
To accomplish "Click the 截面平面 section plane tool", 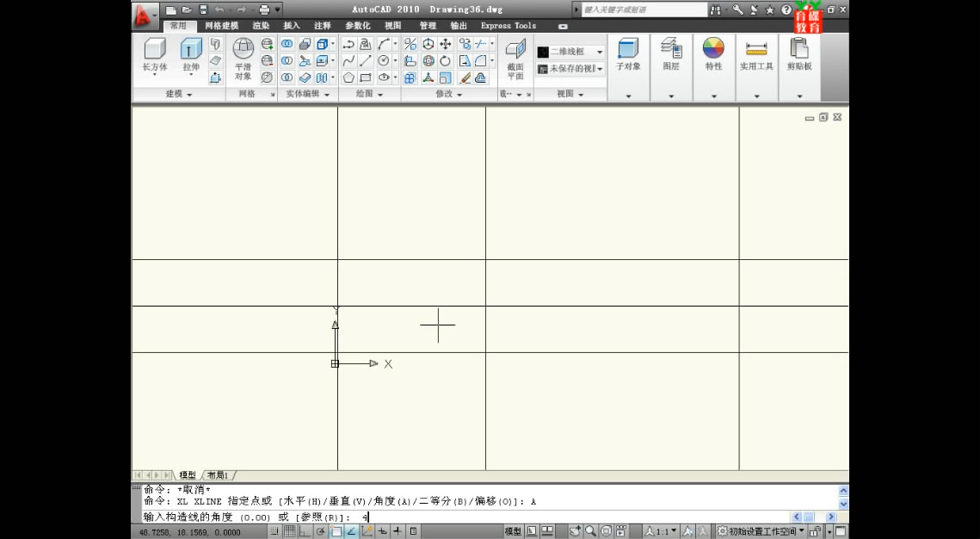I will tap(515, 59).
